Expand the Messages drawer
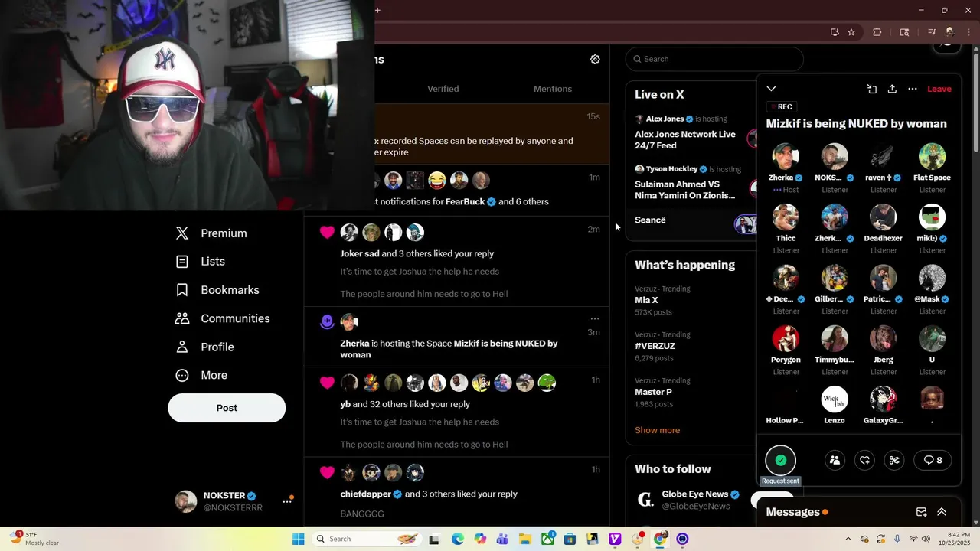Viewport: 980px width, 551px height. pos(942,512)
